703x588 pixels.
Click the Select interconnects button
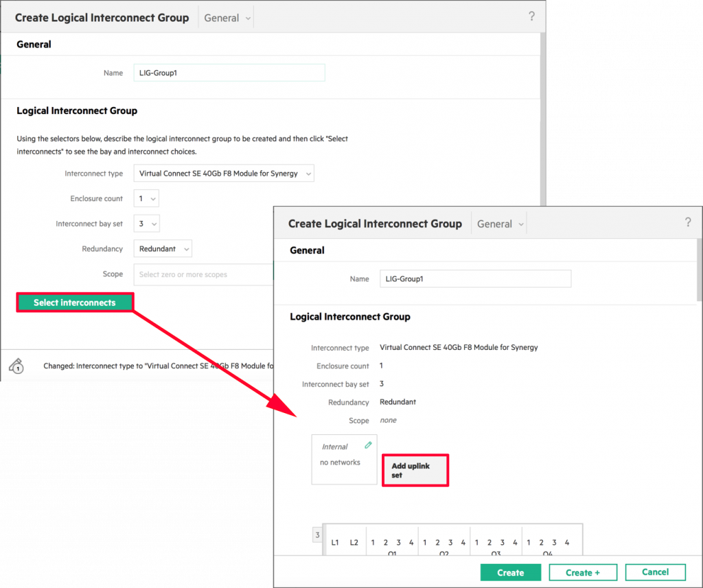tap(74, 302)
